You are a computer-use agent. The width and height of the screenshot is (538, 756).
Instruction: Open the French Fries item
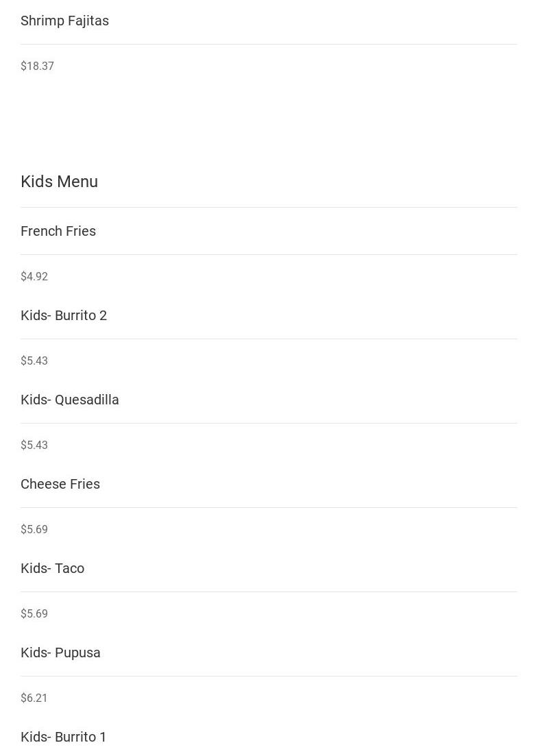(58, 231)
